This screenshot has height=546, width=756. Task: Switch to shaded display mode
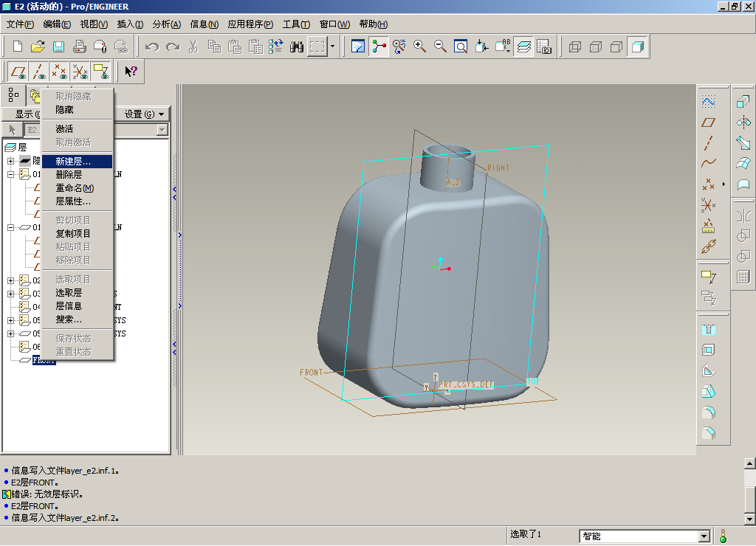tap(637, 46)
